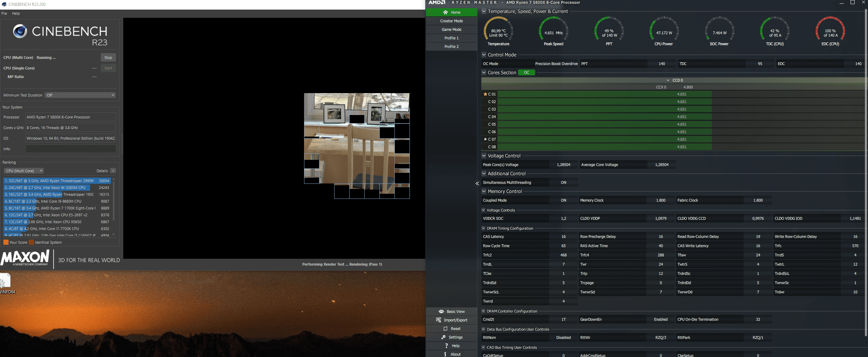Open the Minimum Test Duration dropdown
Viewport: 868px width, 357px height.
click(80, 95)
